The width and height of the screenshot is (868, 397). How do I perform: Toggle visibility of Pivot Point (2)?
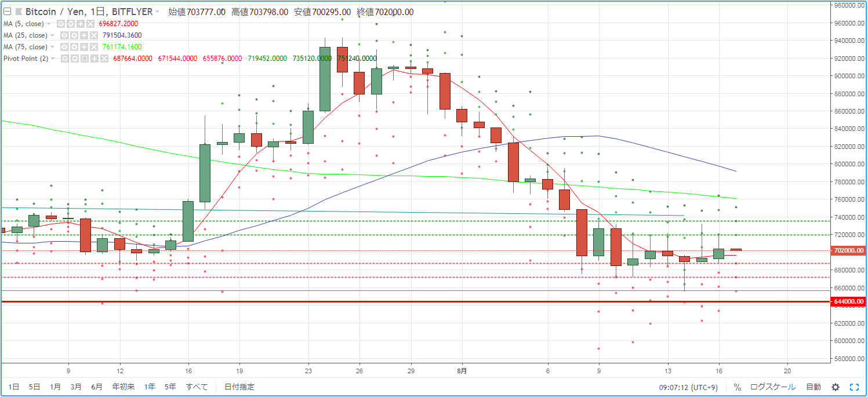pos(65,59)
